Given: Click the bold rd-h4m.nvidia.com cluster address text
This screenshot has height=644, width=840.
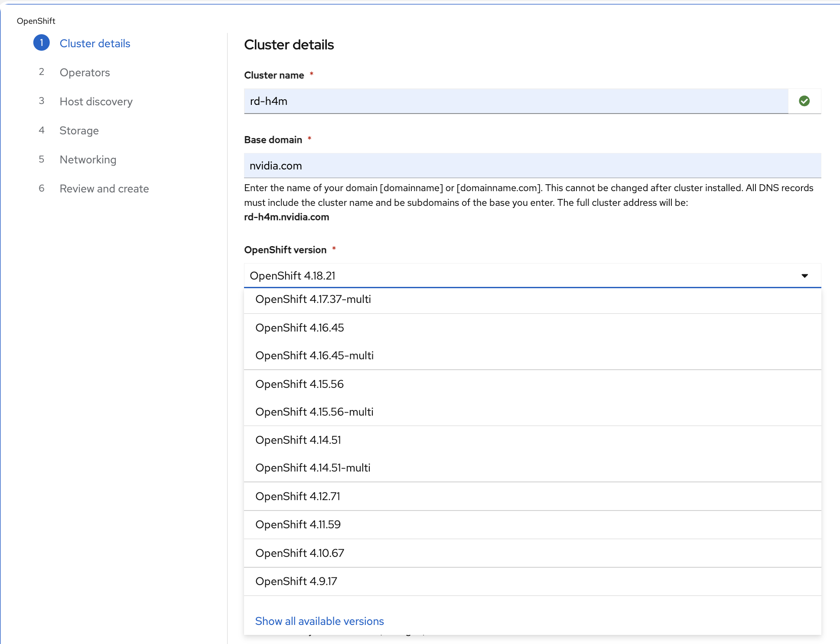Looking at the screenshot, I should click(x=286, y=217).
